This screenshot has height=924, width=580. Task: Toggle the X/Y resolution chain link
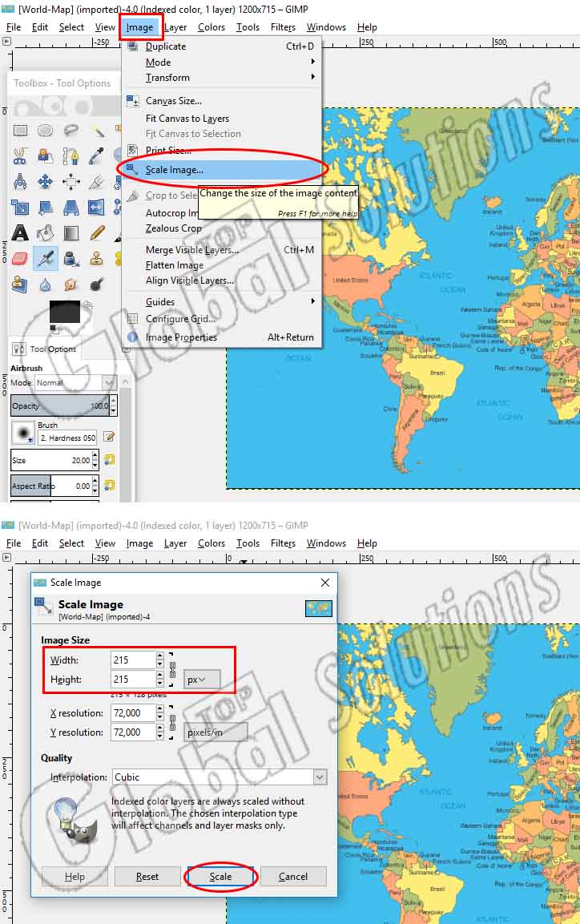(172, 723)
